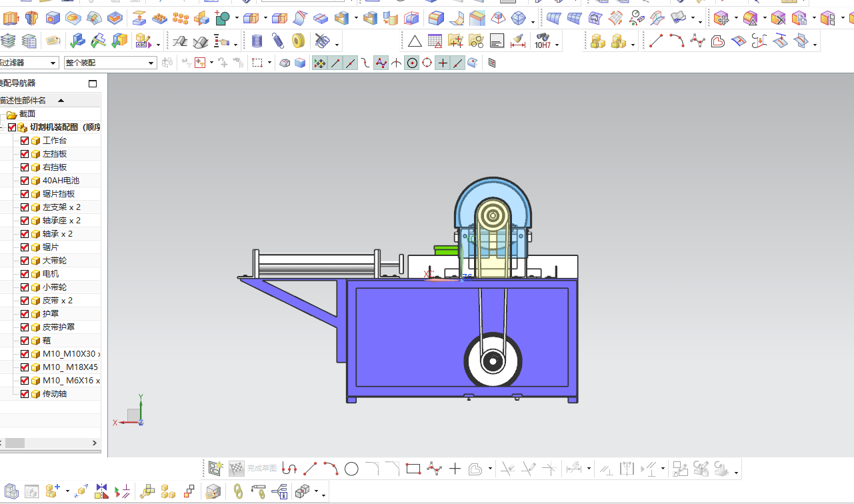Select the Extrude tool icon
The height and width of the screenshot is (504, 854).
11,18
